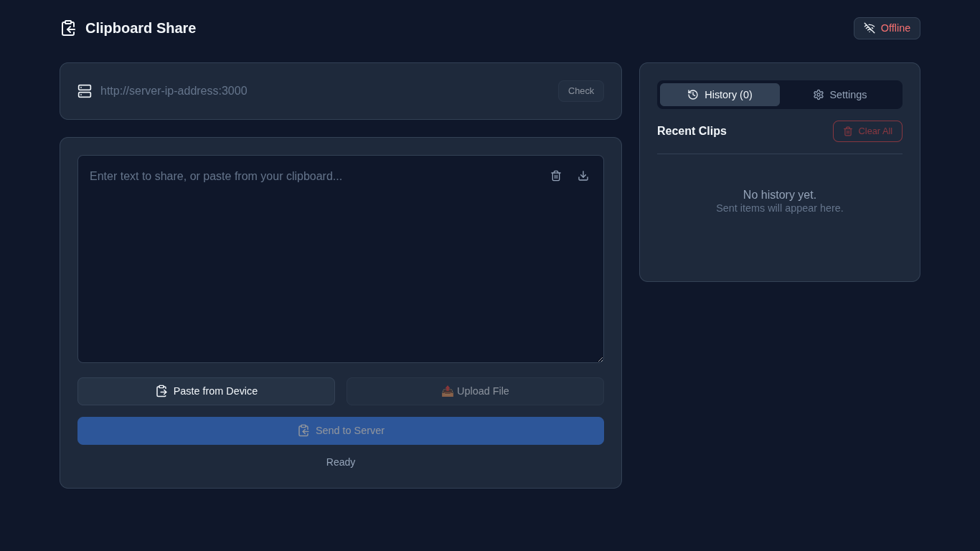The width and height of the screenshot is (980, 551).
Task: Click the wifi-off icon in Offline badge
Action: click(870, 28)
